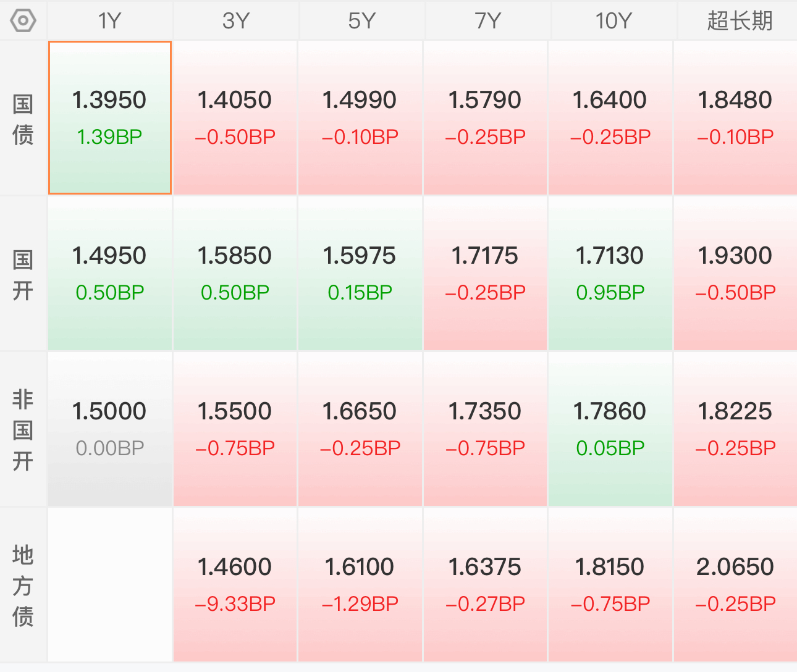Select the 10Y column header
This screenshot has height=672, width=797.
point(613,21)
